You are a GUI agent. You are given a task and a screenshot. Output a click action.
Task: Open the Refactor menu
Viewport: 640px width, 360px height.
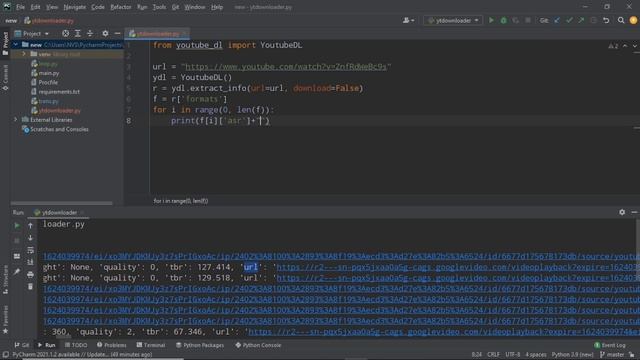coord(121,7)
